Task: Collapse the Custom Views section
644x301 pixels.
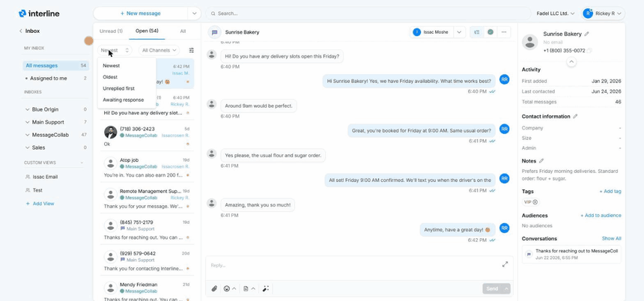Action: (x=82, y=163)
